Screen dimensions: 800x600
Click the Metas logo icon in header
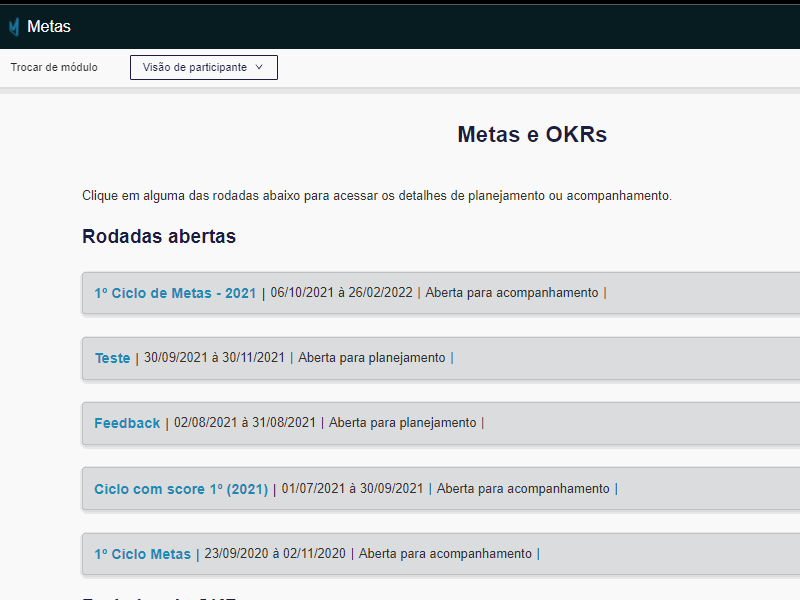(14, 27)
